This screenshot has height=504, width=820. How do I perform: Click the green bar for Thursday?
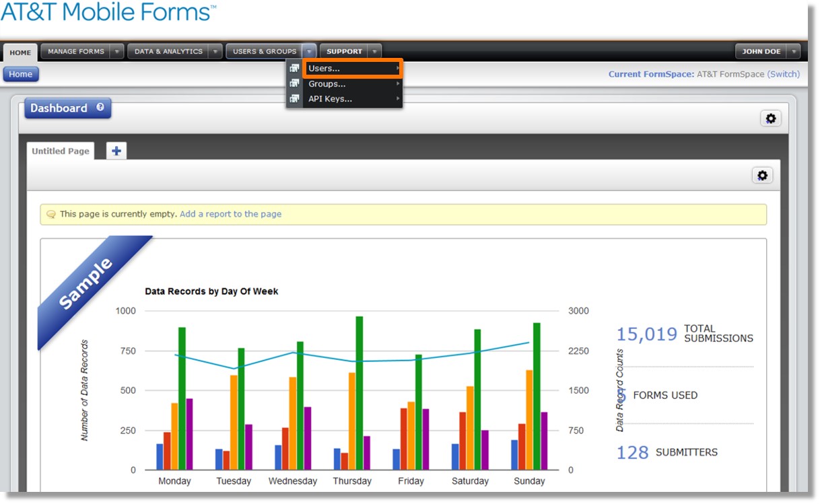(360, 393)
